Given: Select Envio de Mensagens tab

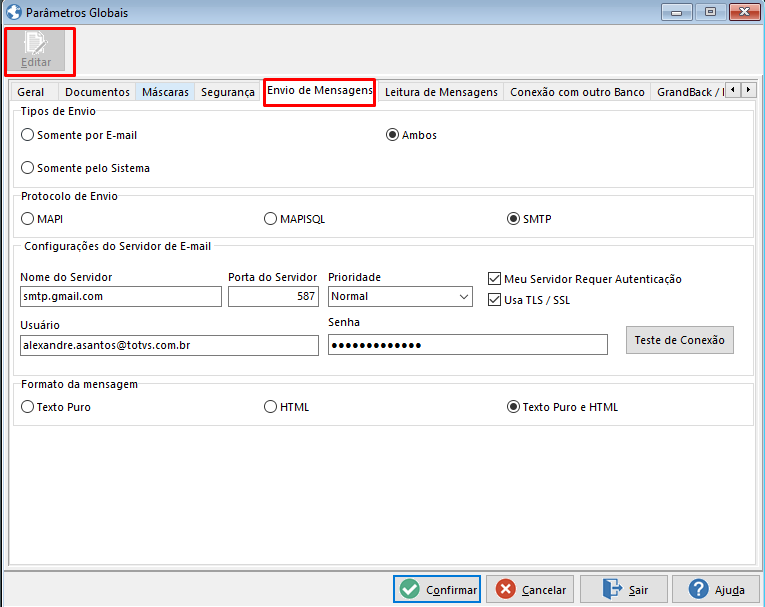Looking at the screenshot, I should pyautogui.click(x=320, y=91).
